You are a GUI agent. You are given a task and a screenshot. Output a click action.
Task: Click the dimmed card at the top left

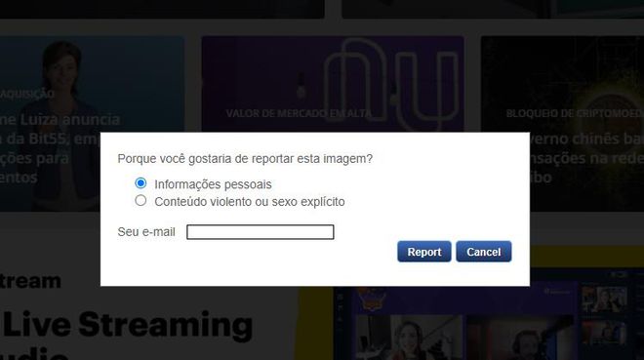[162, 9]
